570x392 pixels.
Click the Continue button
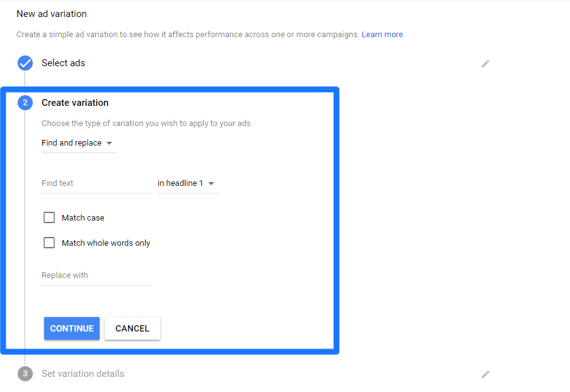click(x=72, y=328)
